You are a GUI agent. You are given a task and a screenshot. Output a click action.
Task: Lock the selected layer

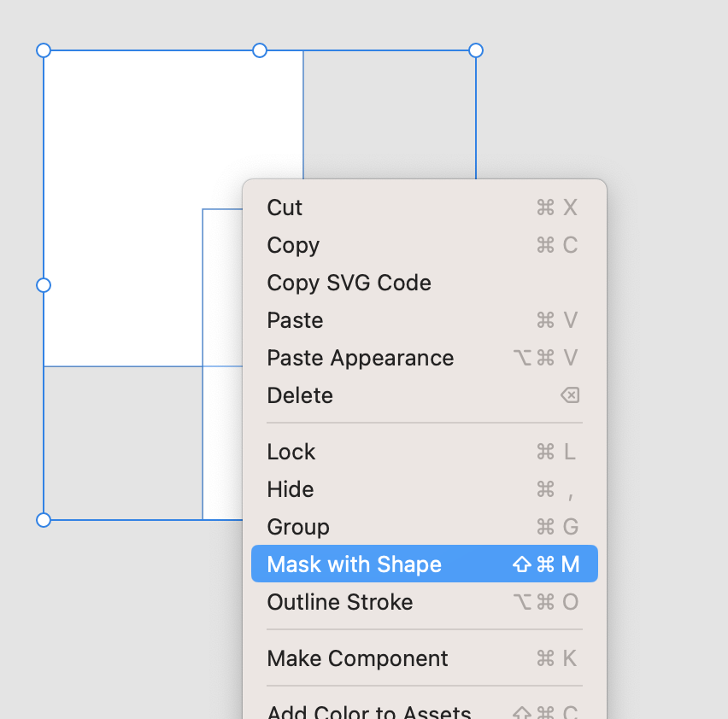[291, 452]
